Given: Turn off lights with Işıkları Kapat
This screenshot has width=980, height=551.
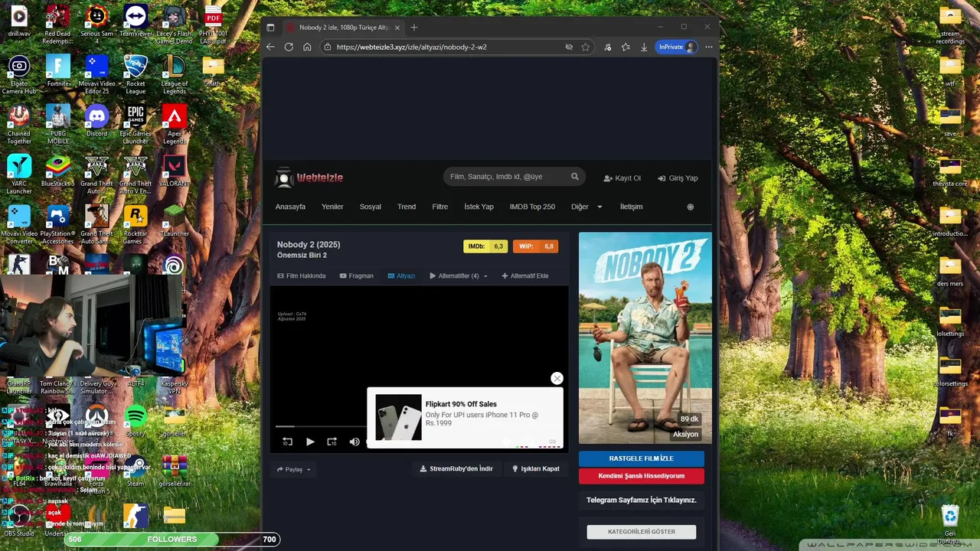Looking at the screenshot, I should tap(536, 468).
